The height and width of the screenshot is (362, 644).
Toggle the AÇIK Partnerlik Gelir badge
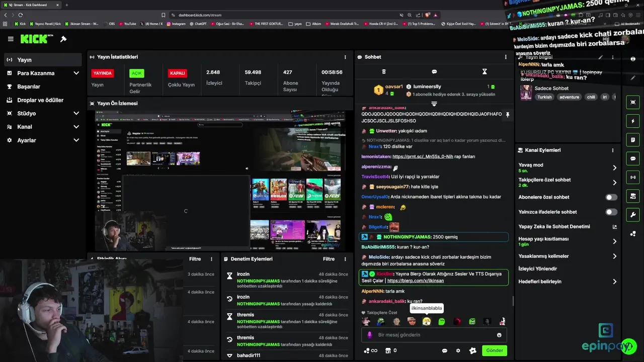(x=136, y=73)
